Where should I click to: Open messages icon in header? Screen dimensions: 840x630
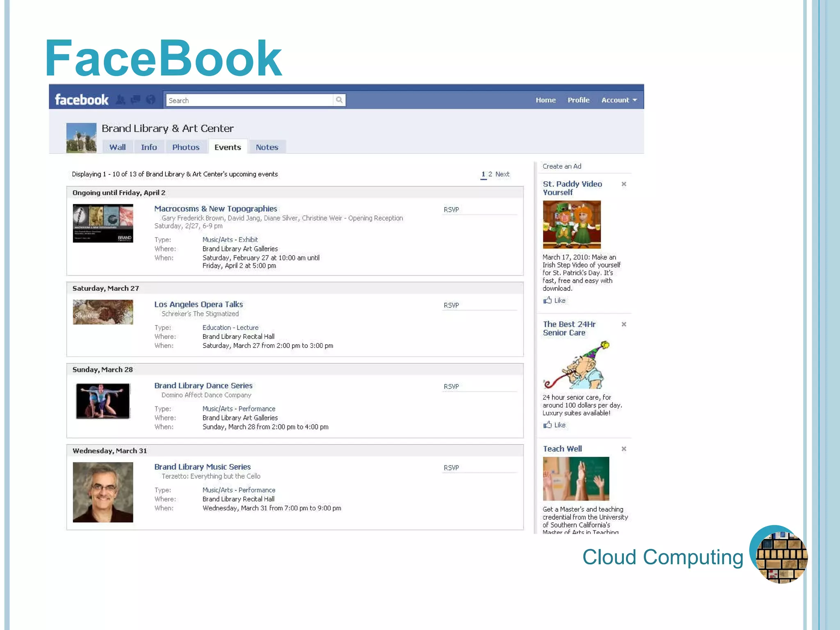135,100
